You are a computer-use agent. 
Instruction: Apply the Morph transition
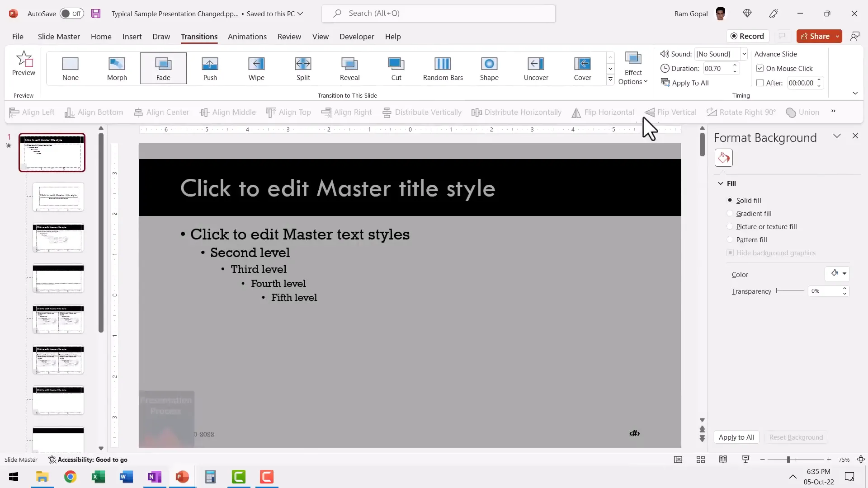tap(117, 68)
